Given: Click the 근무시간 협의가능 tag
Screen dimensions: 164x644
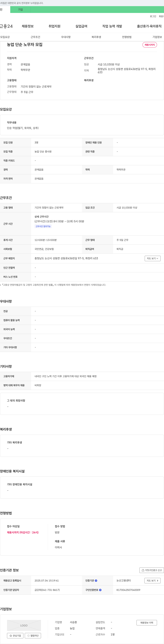Looking at the screenshot, I should (43, 226).
